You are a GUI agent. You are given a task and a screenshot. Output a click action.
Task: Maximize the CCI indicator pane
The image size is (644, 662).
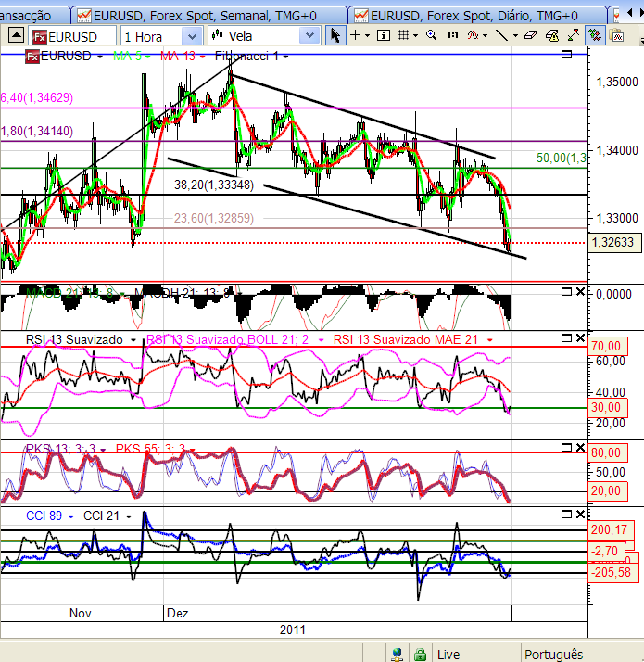tap(567, 515)
